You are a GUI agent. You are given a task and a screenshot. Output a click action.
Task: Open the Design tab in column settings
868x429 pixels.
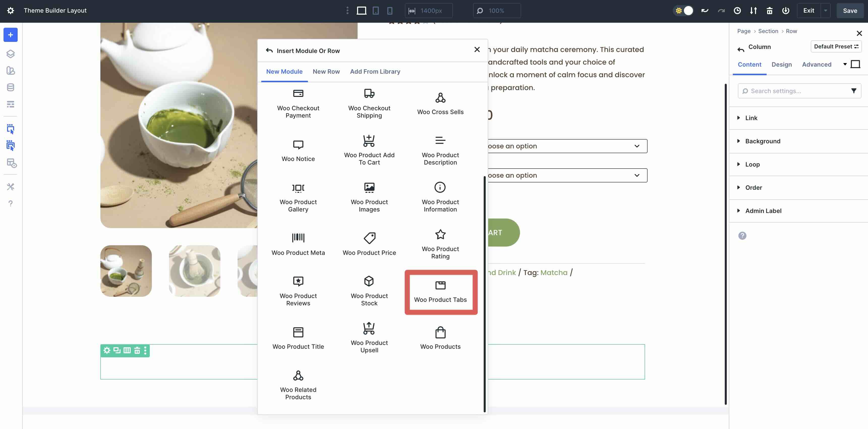click(x=782, y=64)
